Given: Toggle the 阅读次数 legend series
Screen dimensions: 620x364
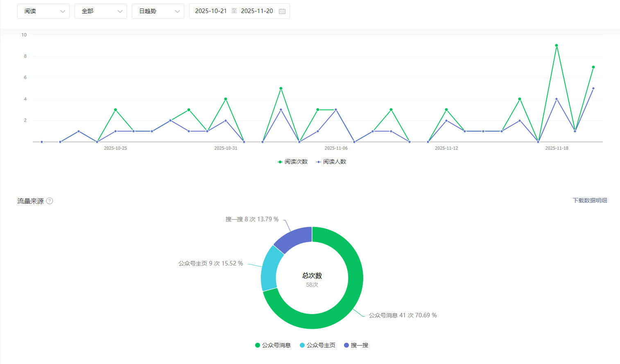Looking at the screenshot, I should pyautogui.click(x=292, y=162).
